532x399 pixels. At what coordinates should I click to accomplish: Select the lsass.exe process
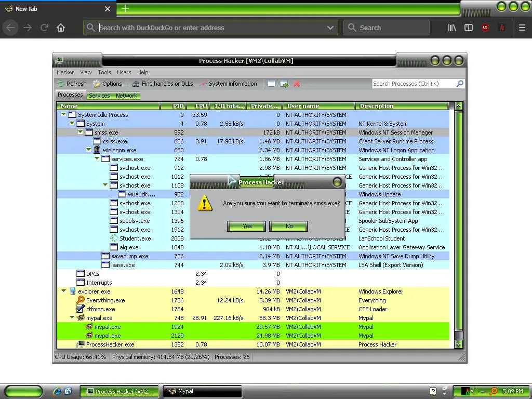tap(253, 264)
